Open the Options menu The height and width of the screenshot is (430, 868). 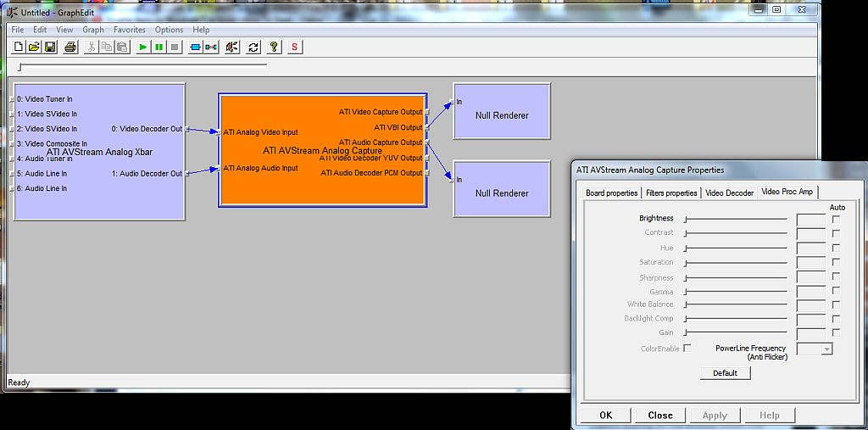[x=169, y=30]
